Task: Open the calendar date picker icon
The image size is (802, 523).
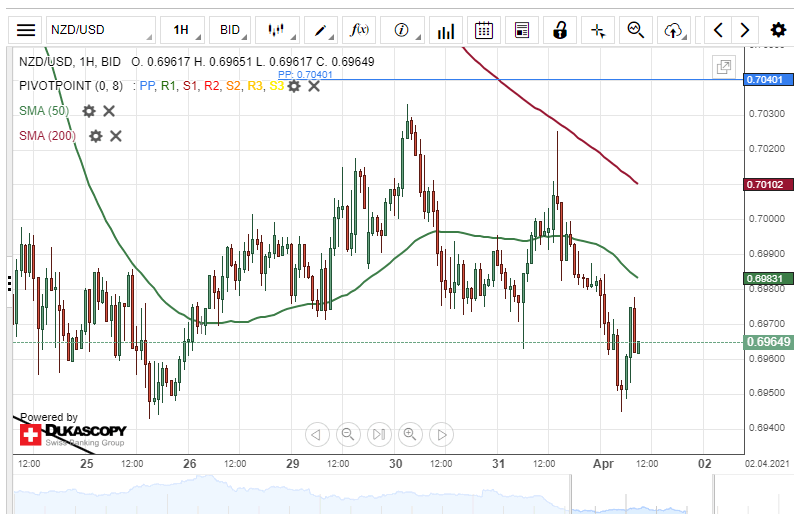Action: 484,30
